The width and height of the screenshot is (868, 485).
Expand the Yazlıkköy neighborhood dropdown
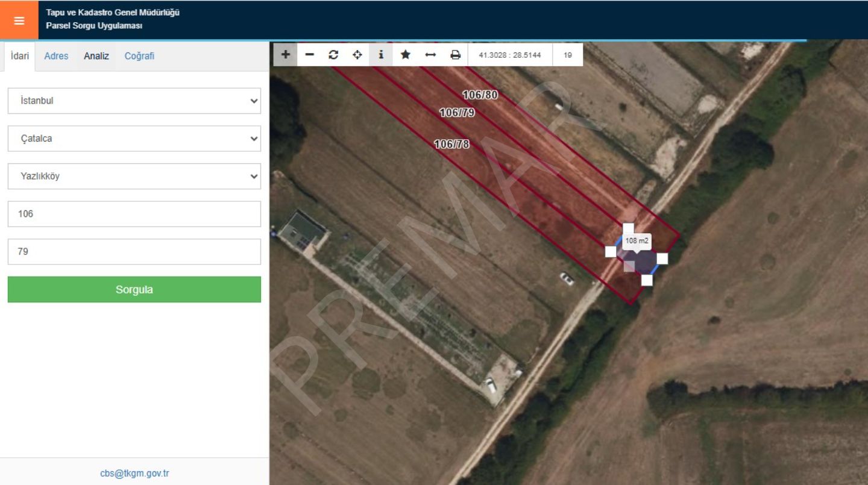tap(134, 177)
